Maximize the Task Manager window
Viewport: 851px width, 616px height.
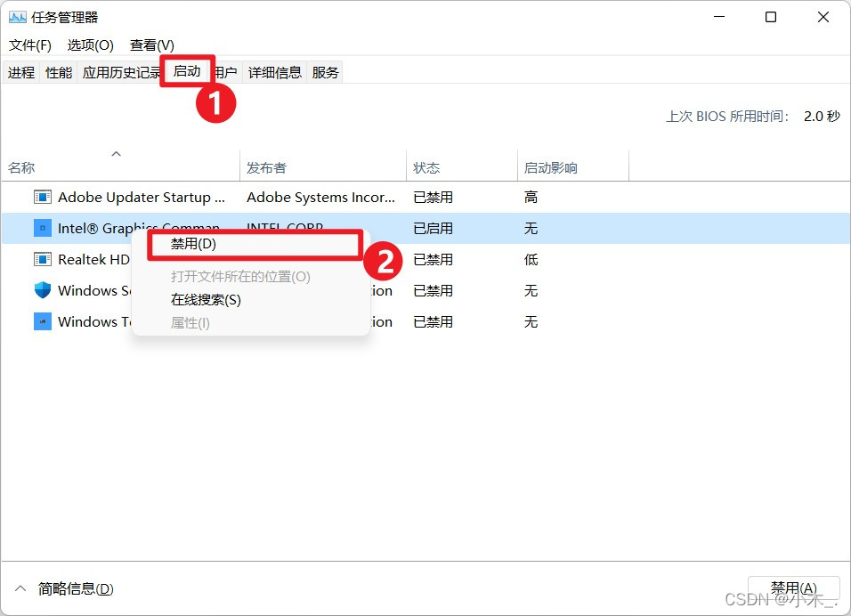pos(771,18)
